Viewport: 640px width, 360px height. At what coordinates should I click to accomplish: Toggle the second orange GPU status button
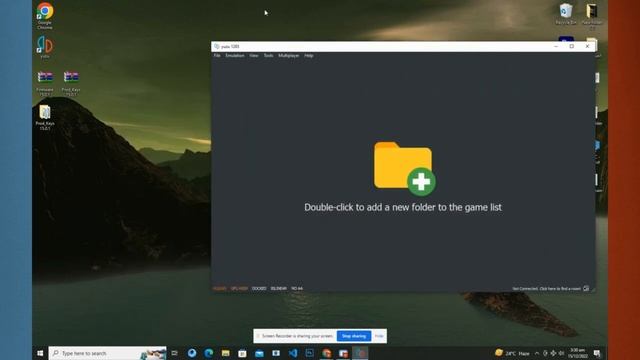[239, 289]
